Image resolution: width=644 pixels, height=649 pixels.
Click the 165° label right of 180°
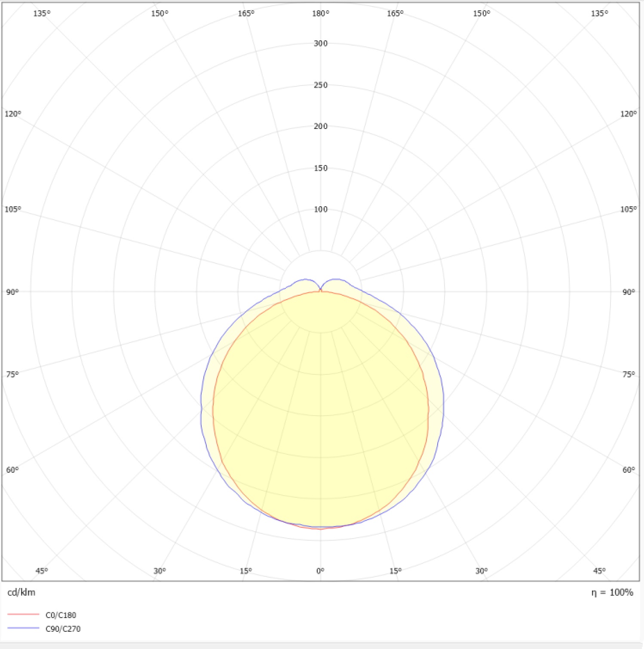pyautogui.click(x=396, y=13)
